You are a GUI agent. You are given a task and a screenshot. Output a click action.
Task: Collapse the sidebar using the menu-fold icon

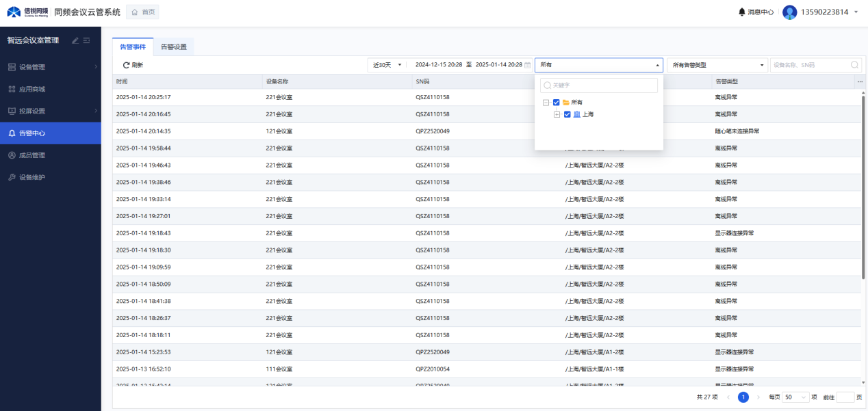(87, 41)
